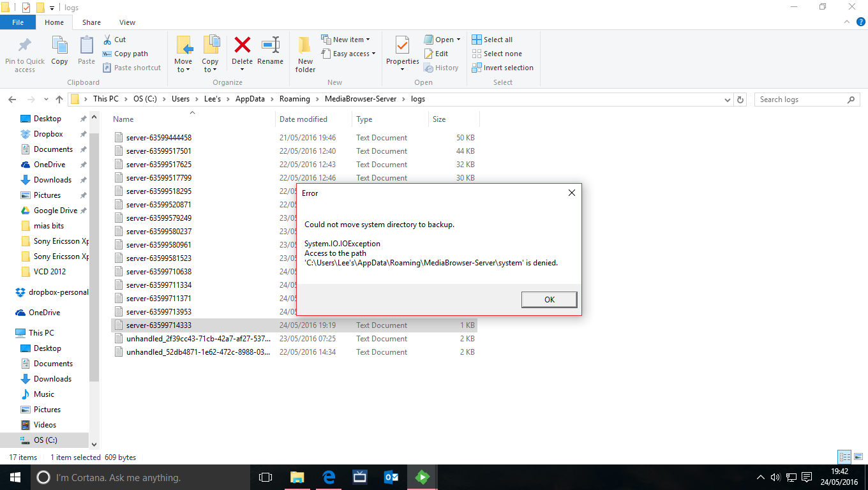Open the Open button dropdown arrow
Viewport: 868px width, 490px height.
point(458,39)
